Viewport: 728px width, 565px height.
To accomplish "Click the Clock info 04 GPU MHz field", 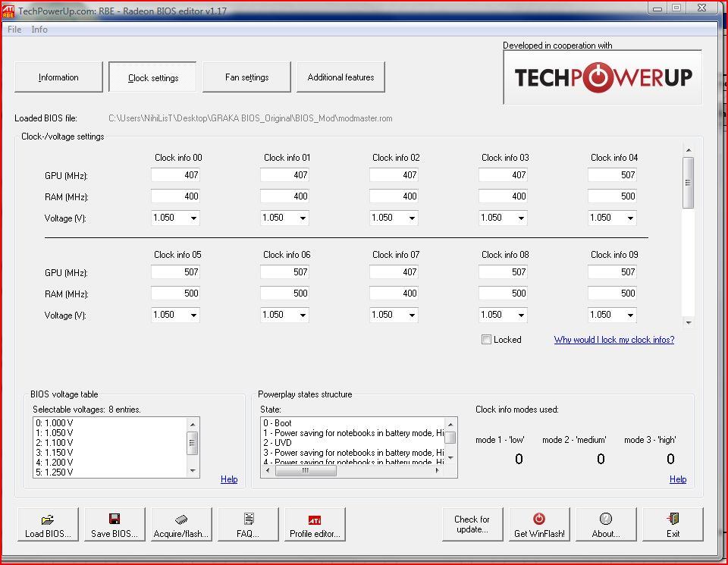I will (x=612, y=175).
